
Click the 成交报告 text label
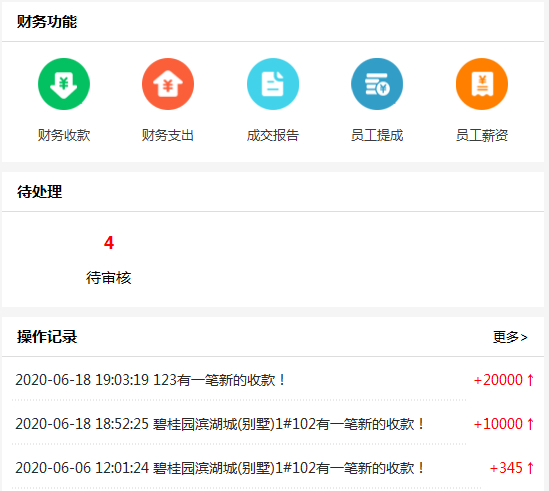pyautogui.click(x=273, y=135)
